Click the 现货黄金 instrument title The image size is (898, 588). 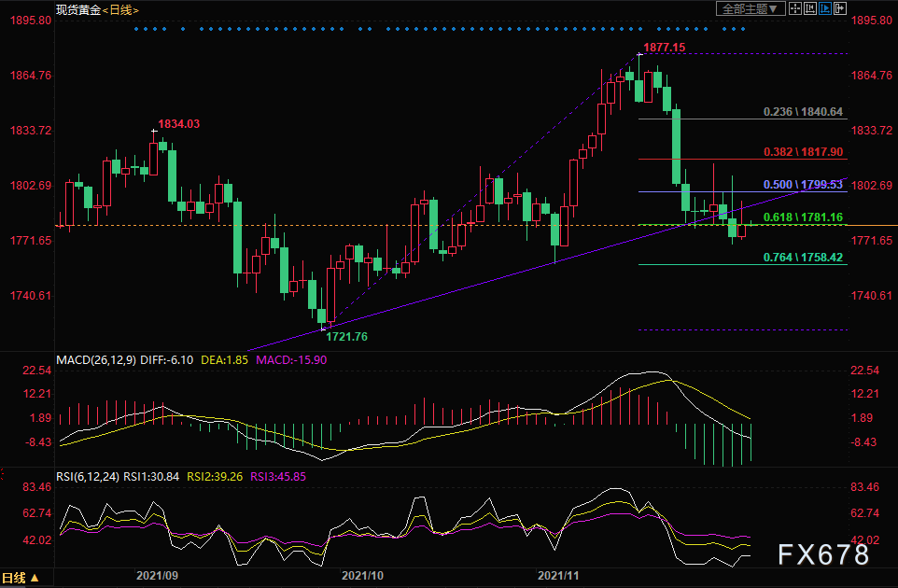click(78, 9)
